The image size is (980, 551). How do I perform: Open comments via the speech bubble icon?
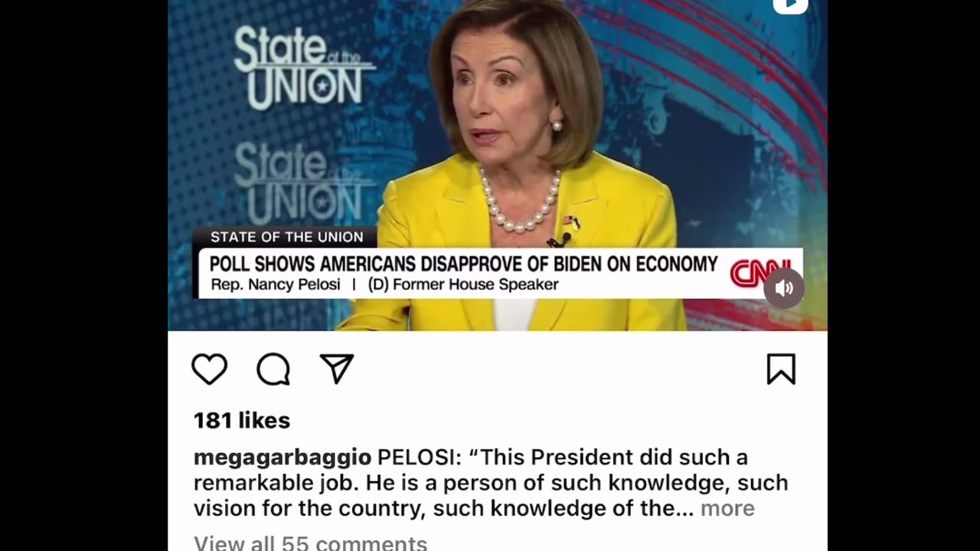point(273,370)
